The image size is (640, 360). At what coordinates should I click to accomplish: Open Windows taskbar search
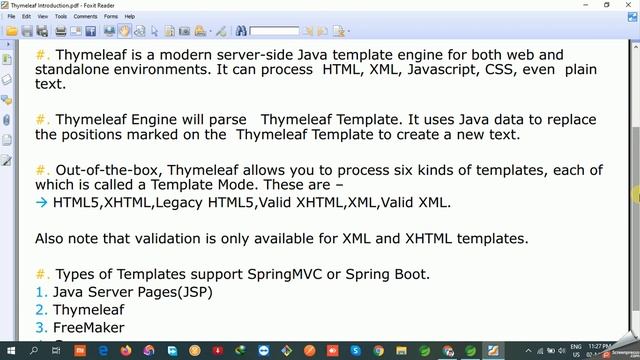[34, 351]
